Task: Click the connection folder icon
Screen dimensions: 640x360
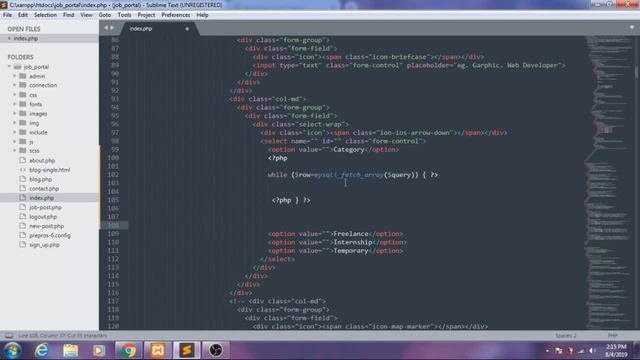Action: click(23, 85)
